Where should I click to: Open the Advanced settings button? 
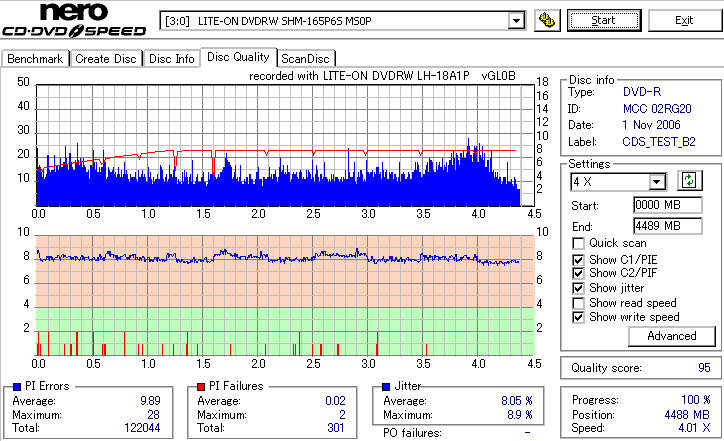click(672, 336)
